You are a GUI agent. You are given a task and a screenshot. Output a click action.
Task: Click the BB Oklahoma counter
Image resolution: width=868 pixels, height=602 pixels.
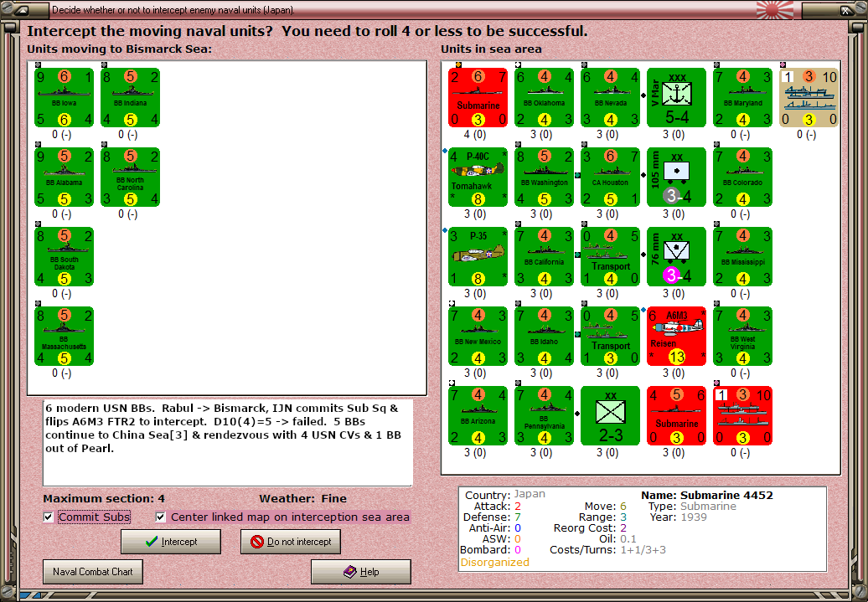[544, 97]
